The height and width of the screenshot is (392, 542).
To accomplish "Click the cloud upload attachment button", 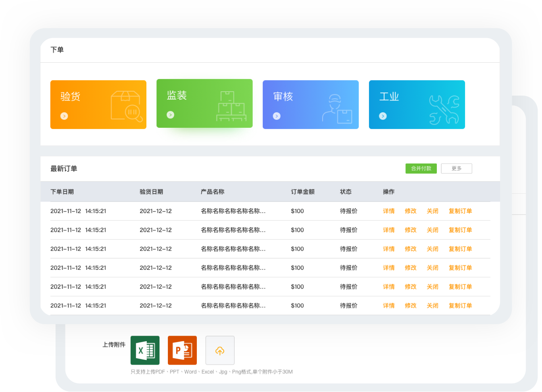I will [x=220, y=350].
